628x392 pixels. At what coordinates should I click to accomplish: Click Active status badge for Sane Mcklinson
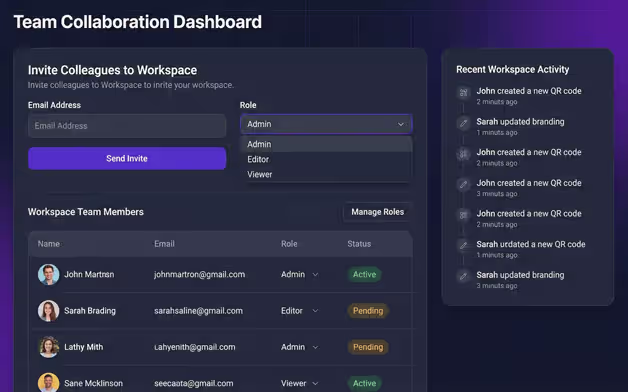click(364, 383)
